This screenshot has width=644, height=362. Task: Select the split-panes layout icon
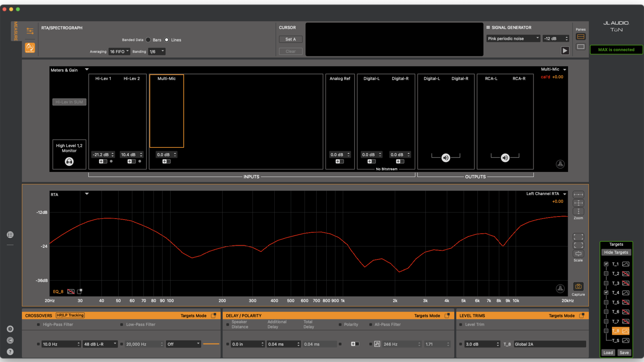tap(581, 37)
